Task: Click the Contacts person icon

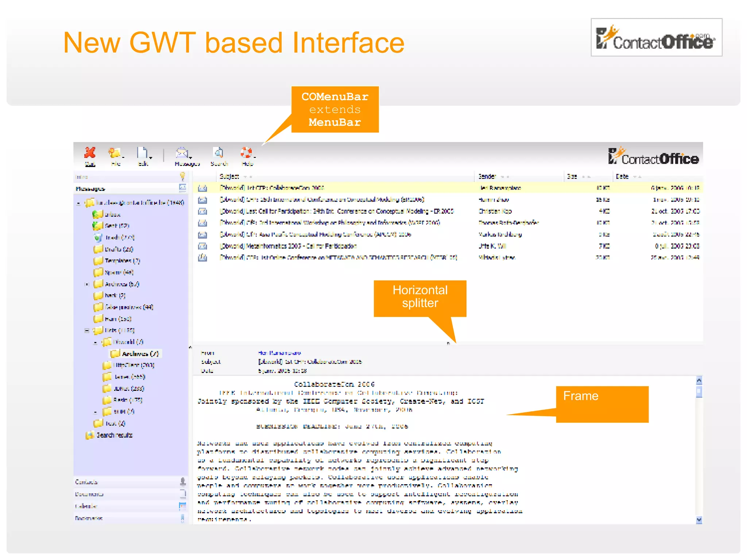Action: point(183,482)
